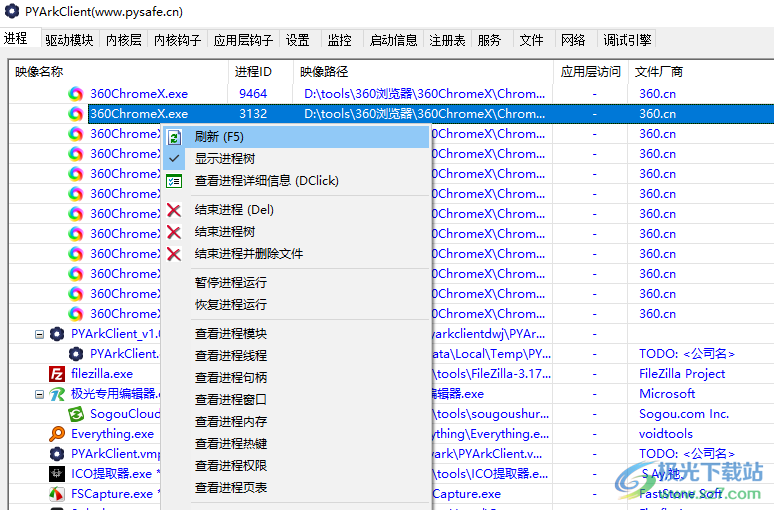Image resolution: width=774 pixels, height=510 pixels.
Task: Click the voidtools vendor cell
Action: click(x=665, y=434)
